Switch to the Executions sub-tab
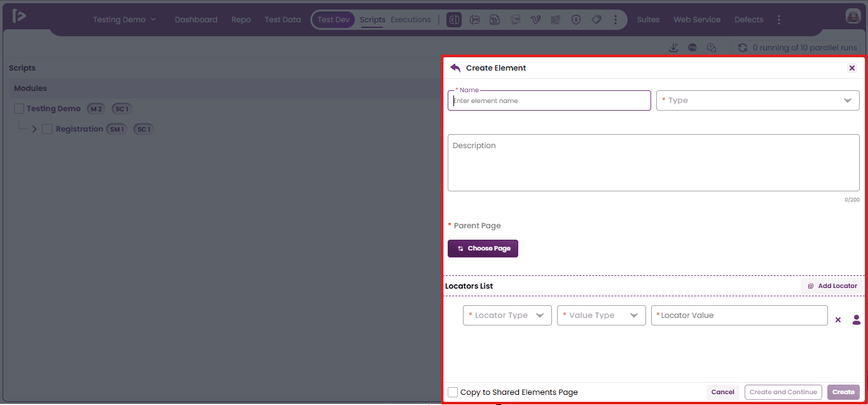Viewport: 868px width, 405px height. coord(411,20)
